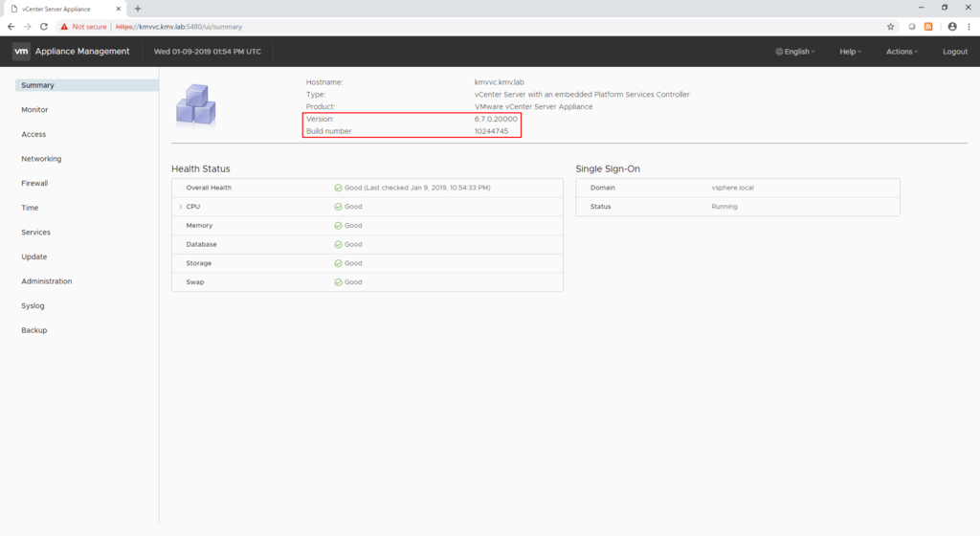Image resolution: width=980 pixels, height=536 pixels.
Task: Open the Access section
Action: 33,134
